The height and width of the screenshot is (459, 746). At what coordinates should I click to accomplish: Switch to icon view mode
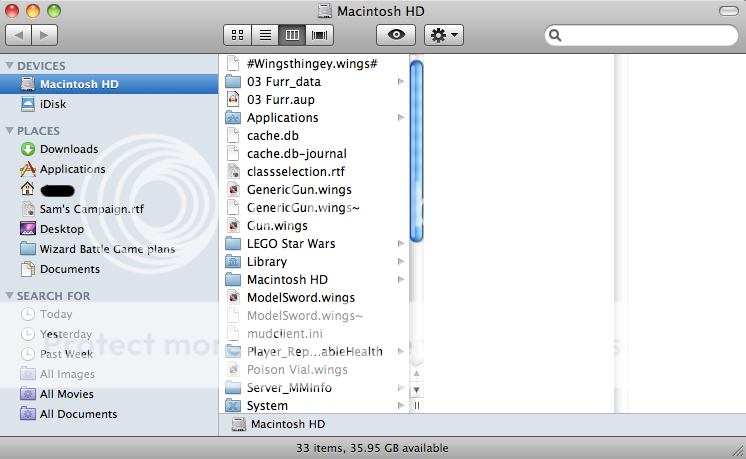click(238, 35)
